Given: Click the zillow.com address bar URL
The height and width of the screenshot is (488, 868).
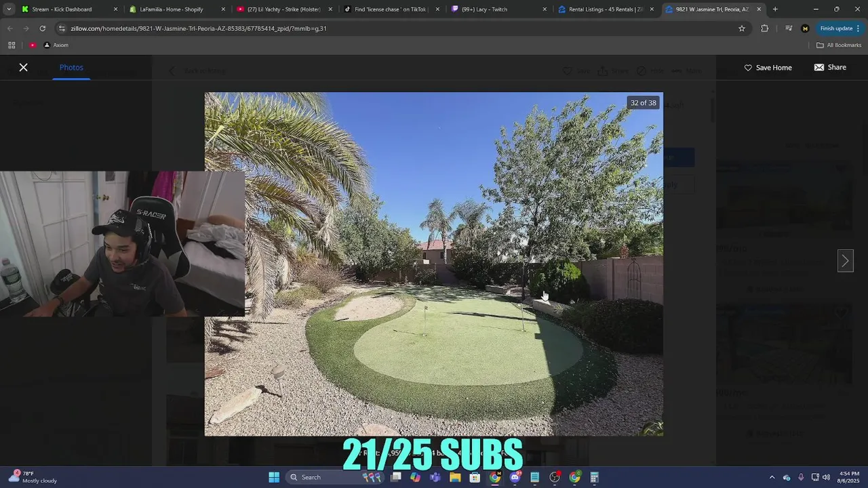Looking at the screenshot, I should [x=198, y=28].
